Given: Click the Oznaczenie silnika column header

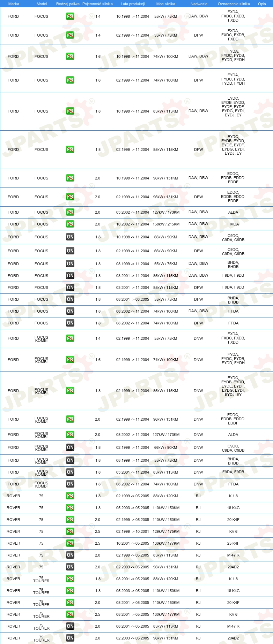Looking at the screenshot, I should (x=234, y=4).
